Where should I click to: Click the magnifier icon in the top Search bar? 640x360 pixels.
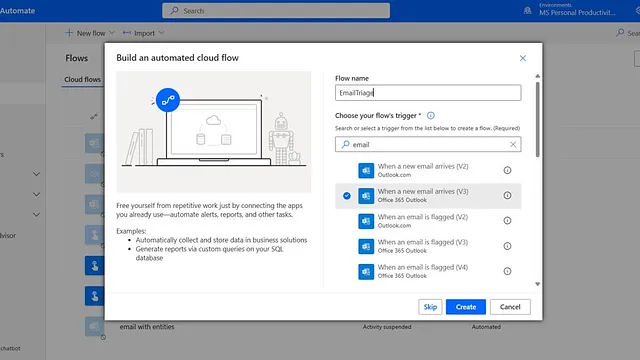[x=174, y=11]
